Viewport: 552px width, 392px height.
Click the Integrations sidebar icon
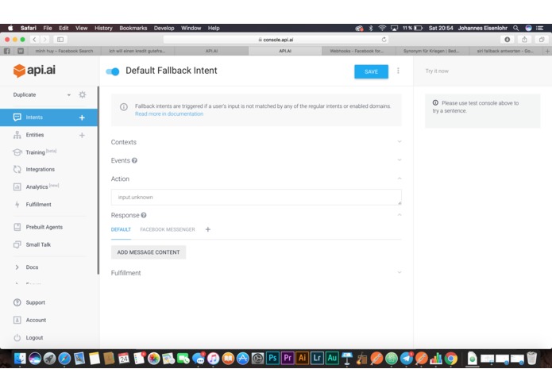point(17,170)
